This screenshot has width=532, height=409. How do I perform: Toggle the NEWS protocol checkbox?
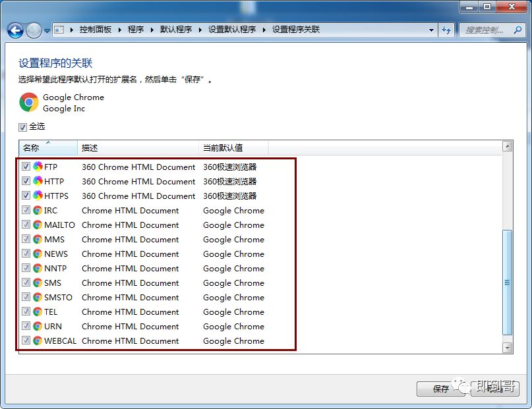tap(26, 254)
